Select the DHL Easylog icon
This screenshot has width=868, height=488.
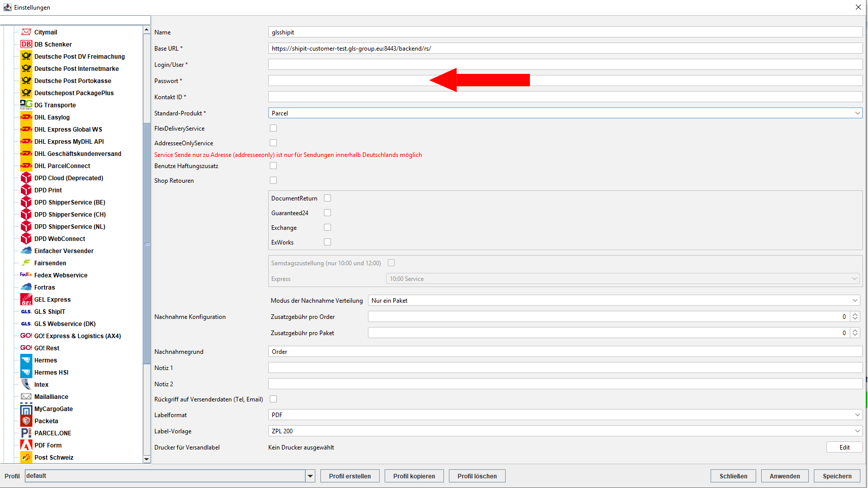pyautogui.click(x=26, y=117)
